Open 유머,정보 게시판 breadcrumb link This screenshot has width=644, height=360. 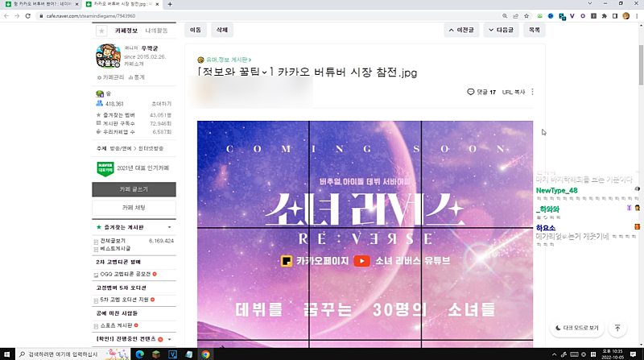pyautogui.click(x=229, y=60)
